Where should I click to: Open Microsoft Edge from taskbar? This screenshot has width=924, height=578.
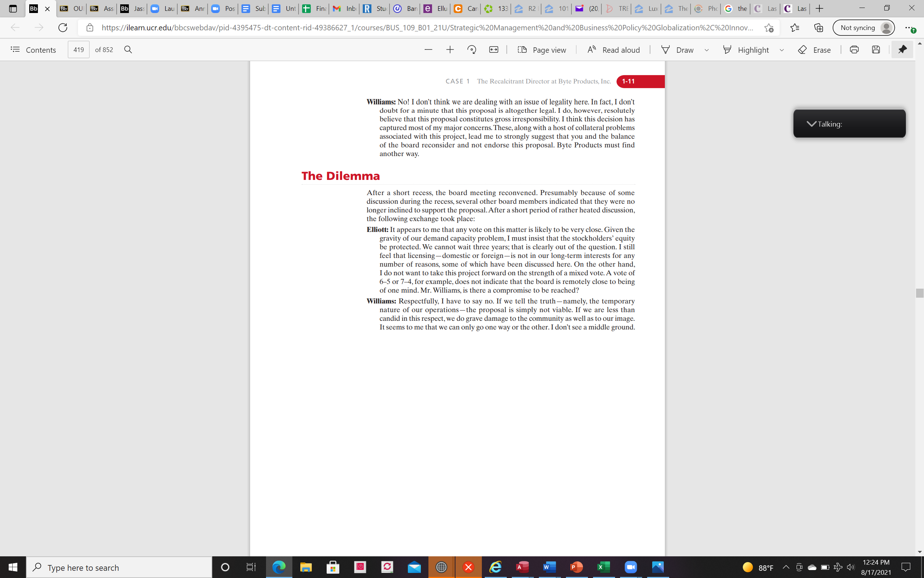pyautogui.click(x=279, y=567)
